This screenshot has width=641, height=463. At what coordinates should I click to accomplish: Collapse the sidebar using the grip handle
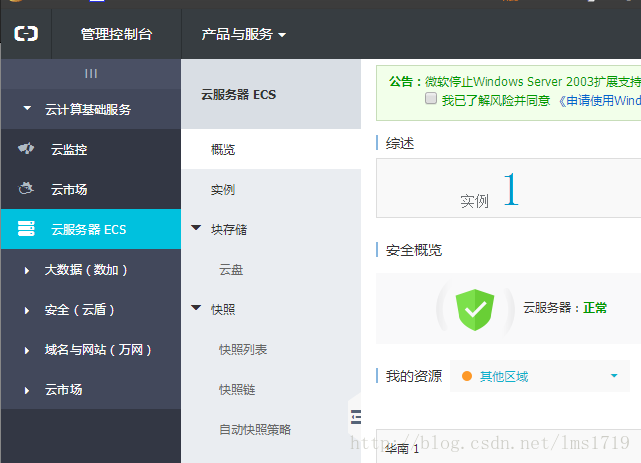pyautogui.click(x=90, y=74)
